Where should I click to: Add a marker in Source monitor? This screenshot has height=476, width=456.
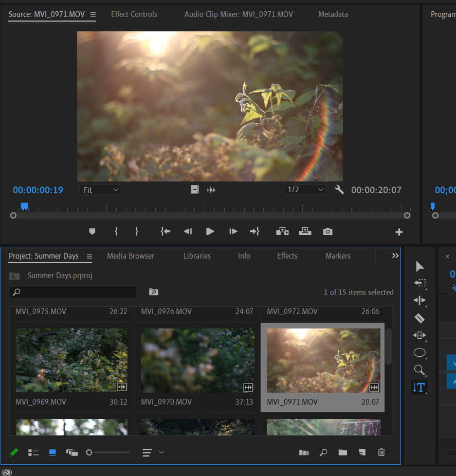[93, 232]
